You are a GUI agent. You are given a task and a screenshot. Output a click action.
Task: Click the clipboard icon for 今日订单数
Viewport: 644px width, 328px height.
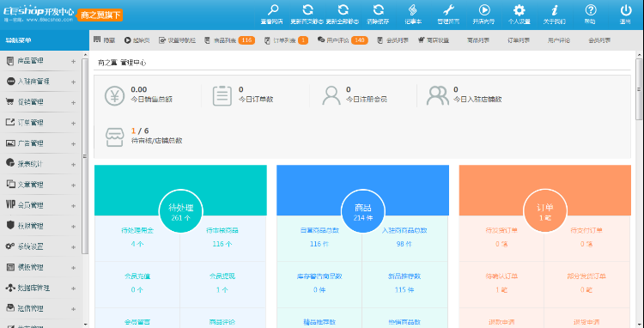click(x=222, y=96)
